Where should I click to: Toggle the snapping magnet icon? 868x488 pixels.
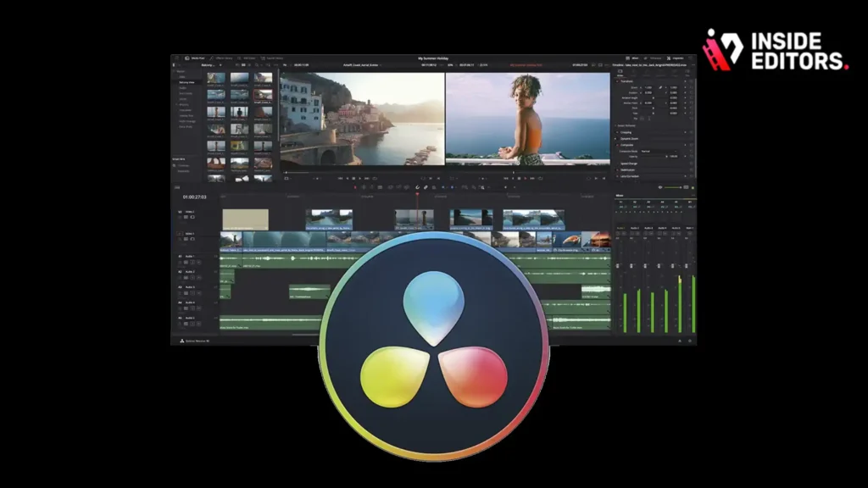pyautogui.click(x=417, y=187)
